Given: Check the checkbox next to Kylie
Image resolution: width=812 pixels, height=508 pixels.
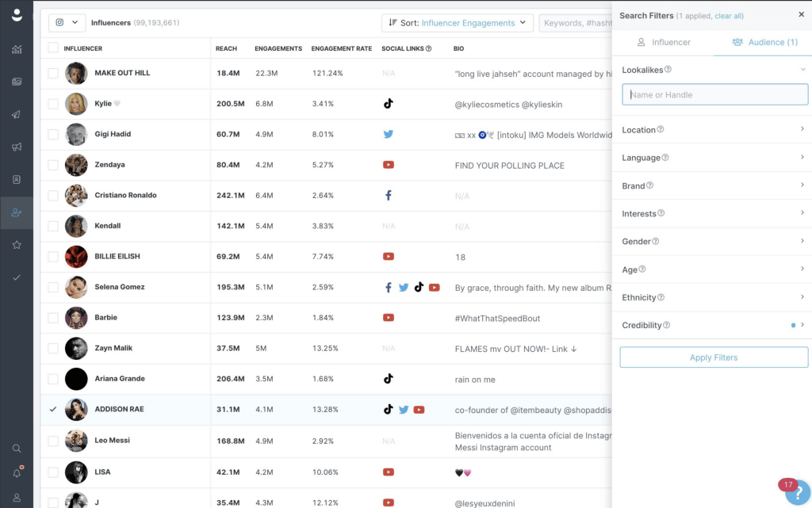Looking at the screenshot, I should coord(52,103).
